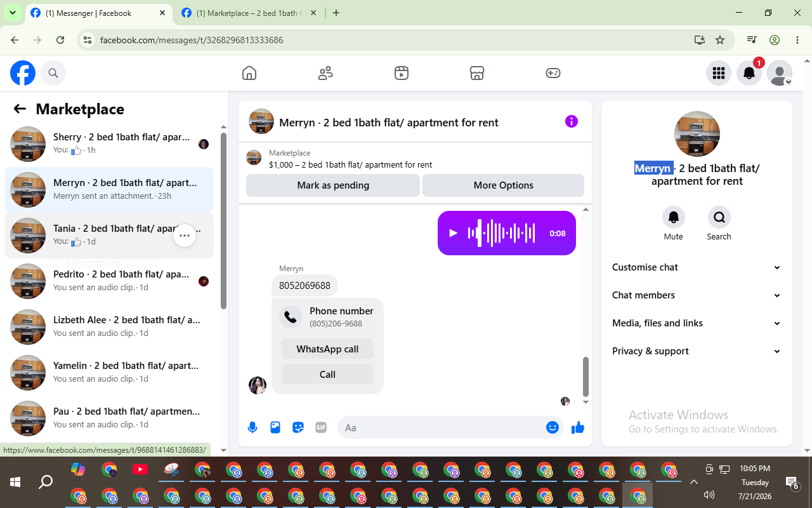Viewport: 812px width, 508px height.
Task: Open YouTube from the taskbar
Action: click(140, 470)
